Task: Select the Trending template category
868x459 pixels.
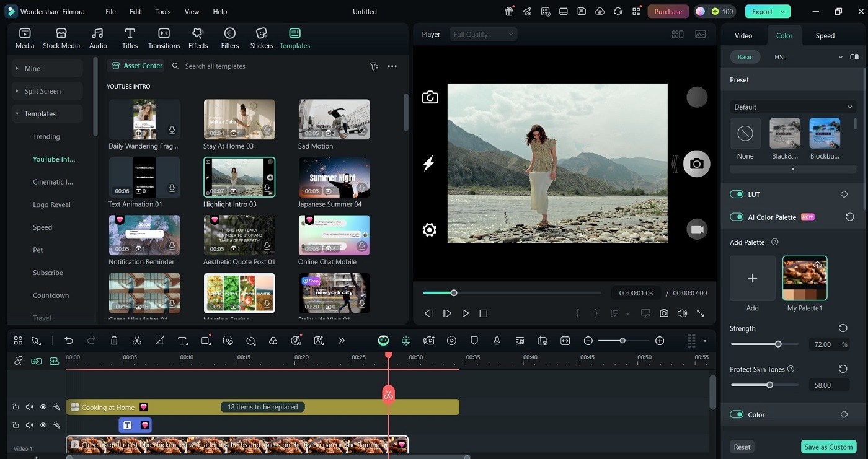Action: coord(46,136)
